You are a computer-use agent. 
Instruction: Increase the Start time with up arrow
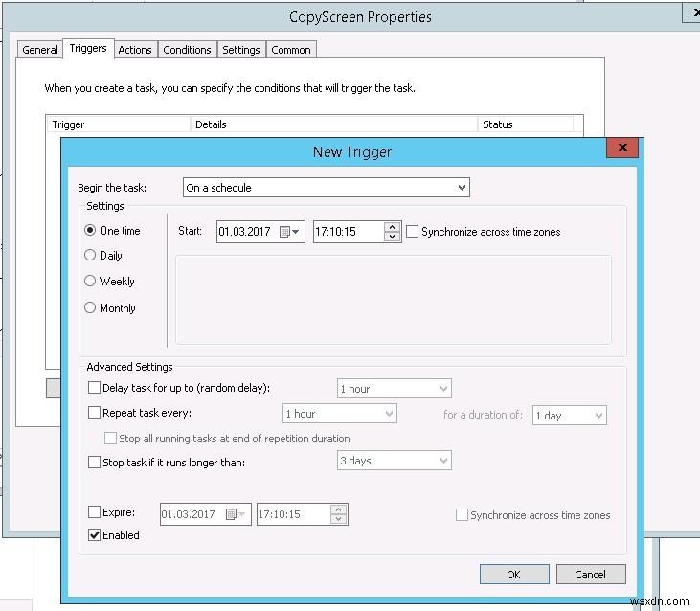pyautogui.click(x=392, y=227)
